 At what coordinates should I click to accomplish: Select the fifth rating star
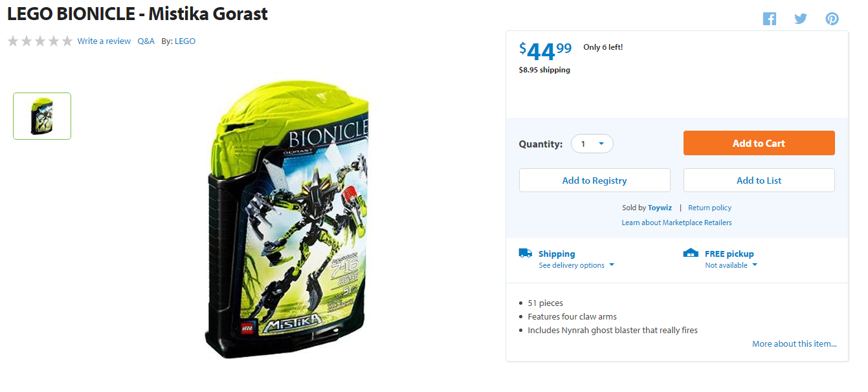[67, 41]
